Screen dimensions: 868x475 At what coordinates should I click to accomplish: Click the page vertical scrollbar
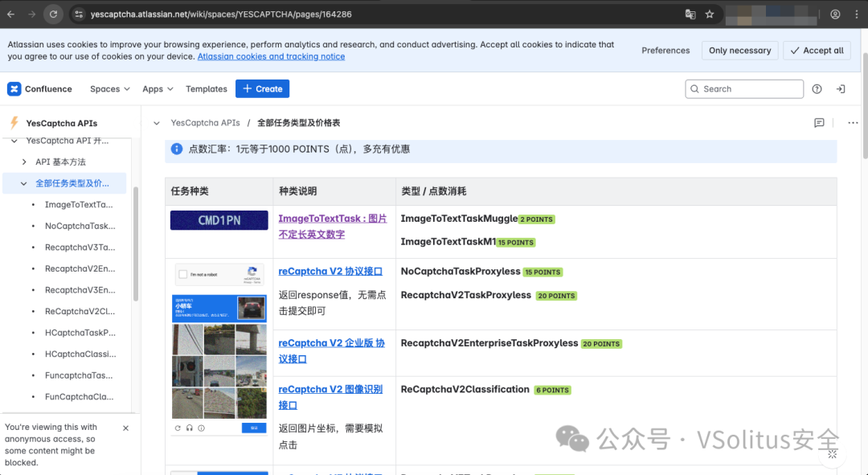[x=865, y=105]
